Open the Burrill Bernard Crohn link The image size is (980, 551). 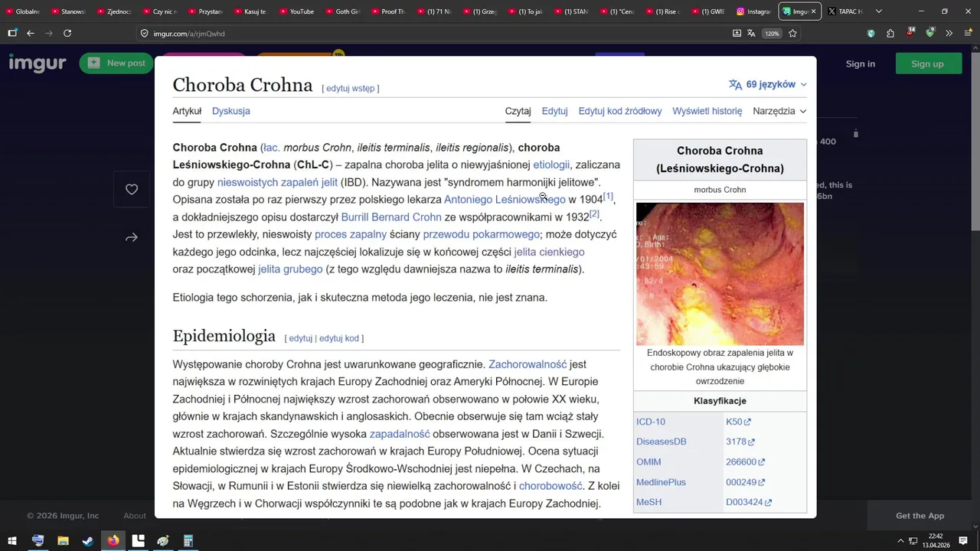[391, 217]
